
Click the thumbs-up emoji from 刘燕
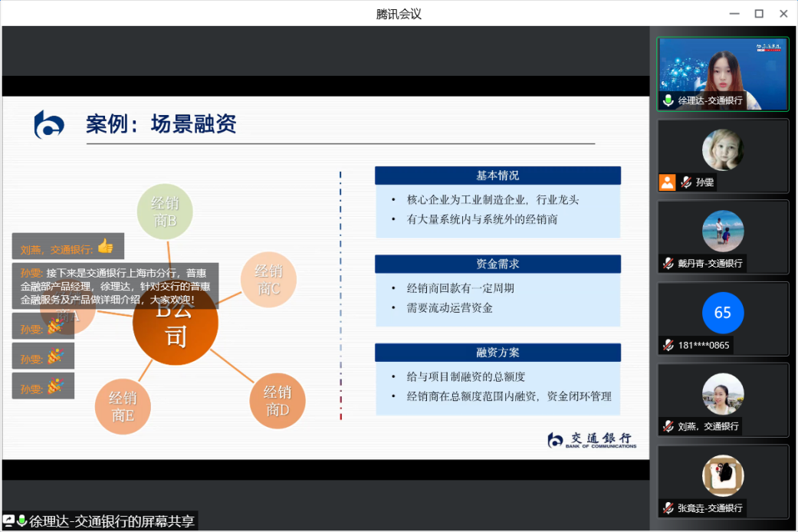(x=105, y=246)
